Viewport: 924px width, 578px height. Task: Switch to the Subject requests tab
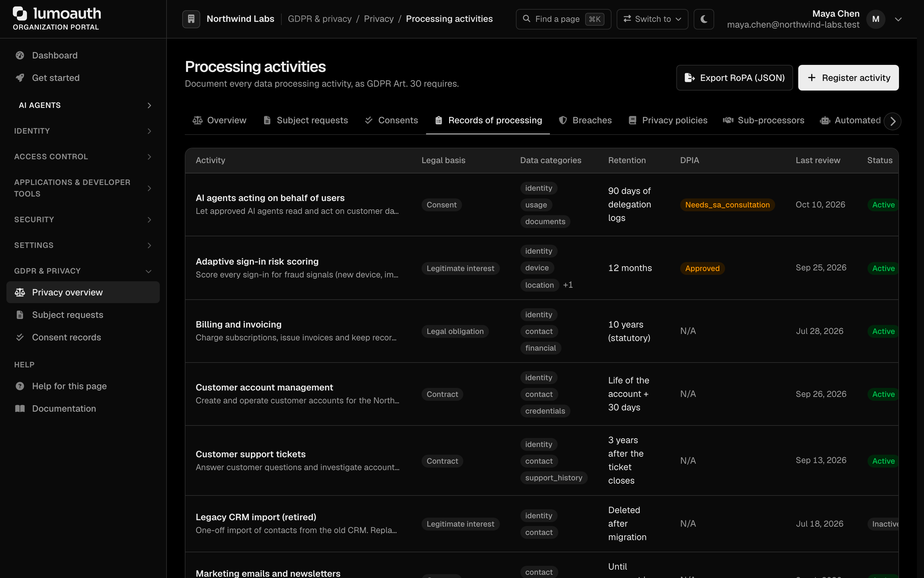point(305,120)
